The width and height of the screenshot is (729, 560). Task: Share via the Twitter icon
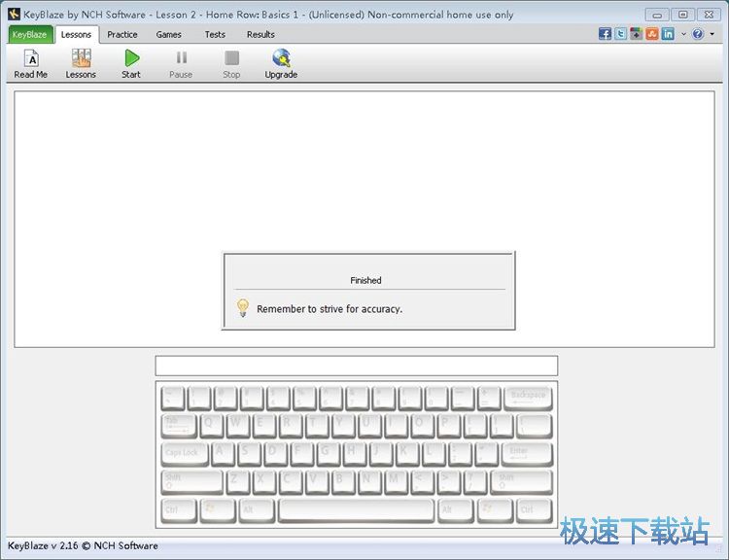pos(620,34)
